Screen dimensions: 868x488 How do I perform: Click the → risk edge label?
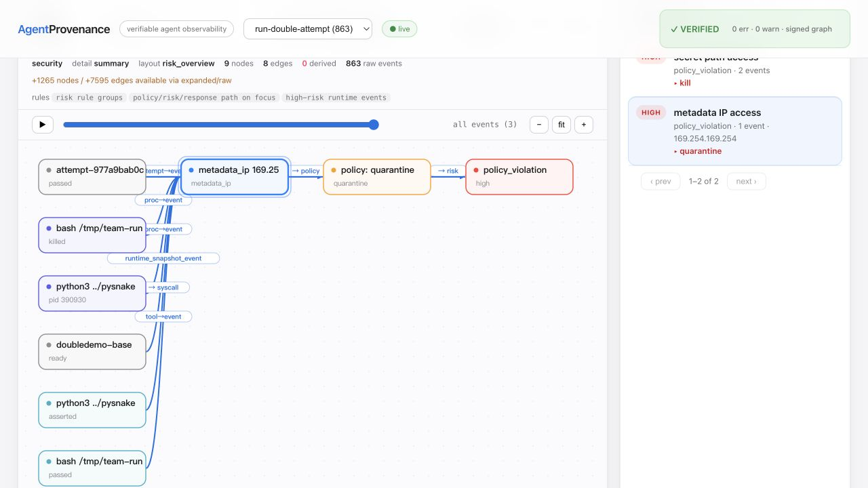[448, 171]
